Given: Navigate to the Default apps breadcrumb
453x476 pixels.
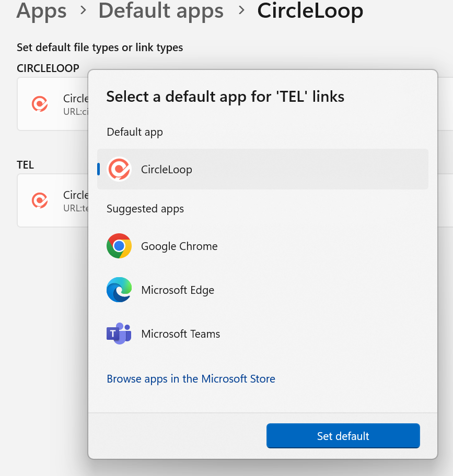Looking at the screenshot, I should [161, 10].
